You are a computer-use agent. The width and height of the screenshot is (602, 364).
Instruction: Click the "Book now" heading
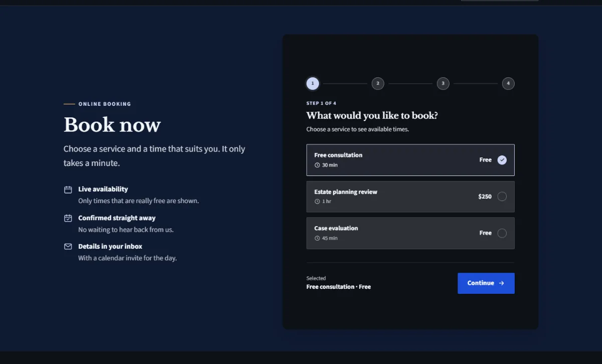(x=112, y=125)
